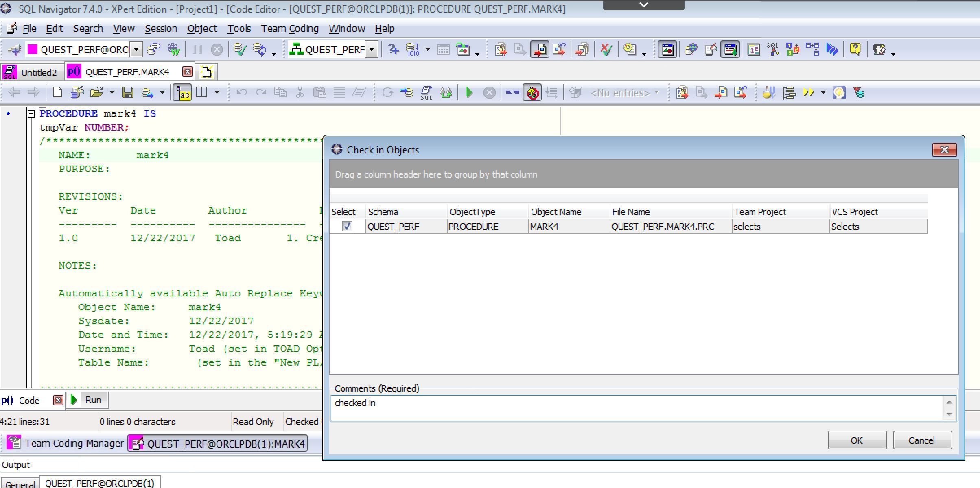Click the blue triple-arrow icon

tap(832, 50)
